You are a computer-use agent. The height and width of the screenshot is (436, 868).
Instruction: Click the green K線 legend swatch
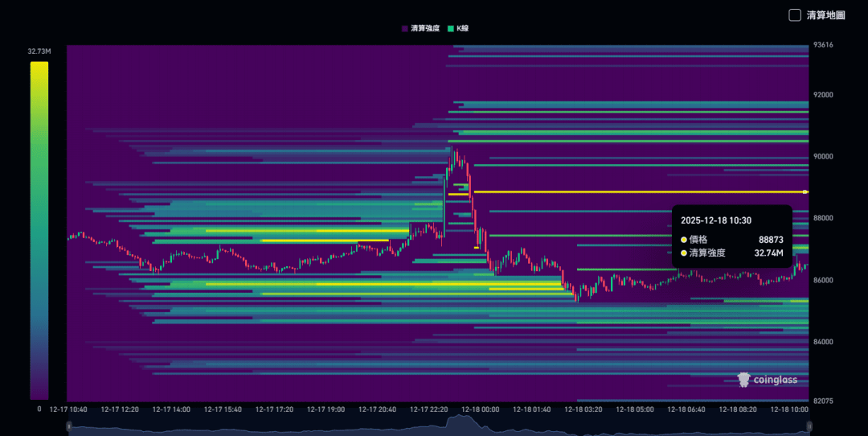click(x=451, y=28)
